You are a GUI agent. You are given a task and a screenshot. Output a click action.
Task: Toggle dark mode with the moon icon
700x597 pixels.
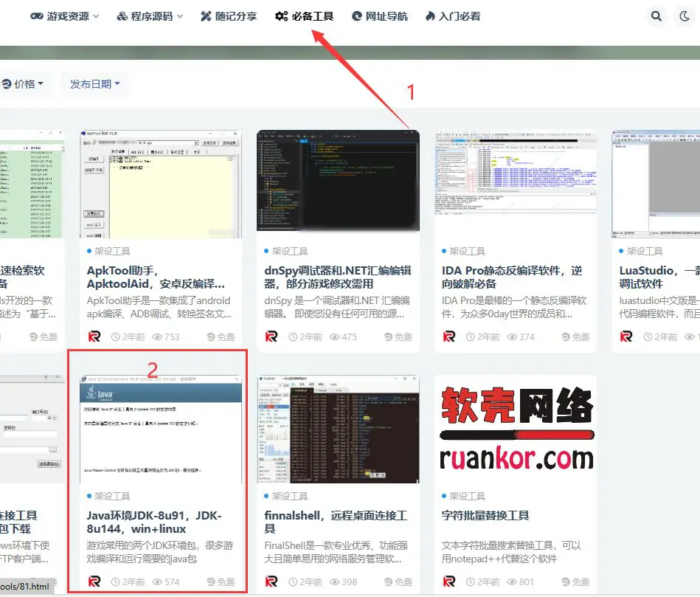click(x=685, y=16)
